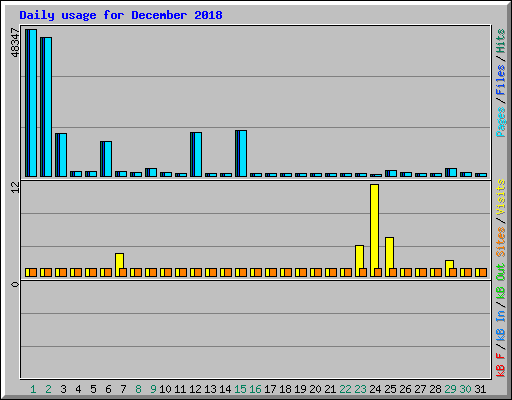This screenshot has width=512, height=400.
Task: Click day label 11 on the x-axis
Action: coord(180,389)
